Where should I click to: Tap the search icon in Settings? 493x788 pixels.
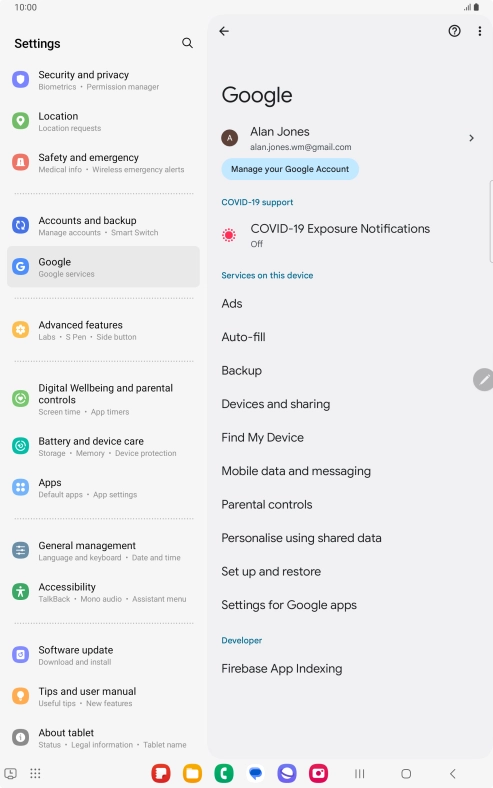tap(187, 43)
